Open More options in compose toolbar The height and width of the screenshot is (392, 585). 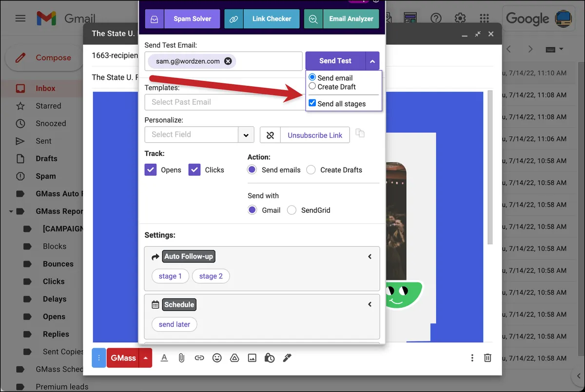(x=472, y=358)
